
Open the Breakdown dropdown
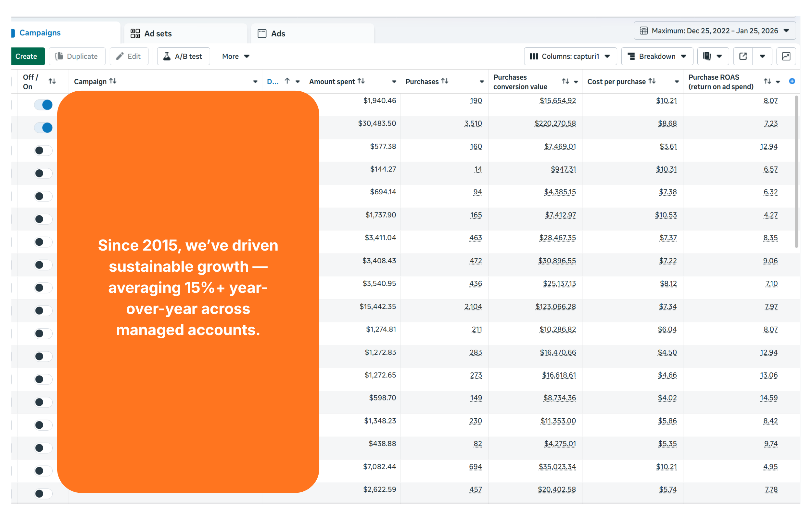[x=657, y=57]
